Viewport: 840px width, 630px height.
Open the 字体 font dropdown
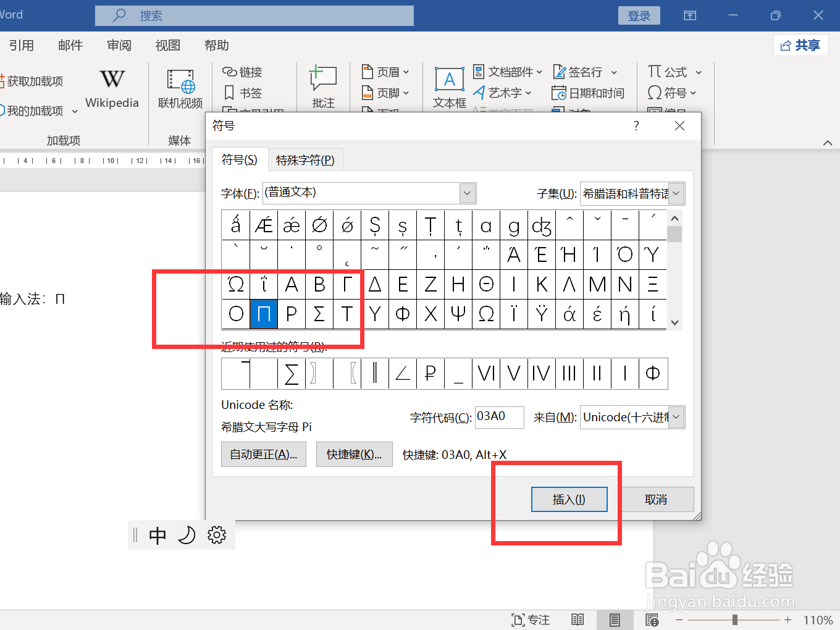467,193
